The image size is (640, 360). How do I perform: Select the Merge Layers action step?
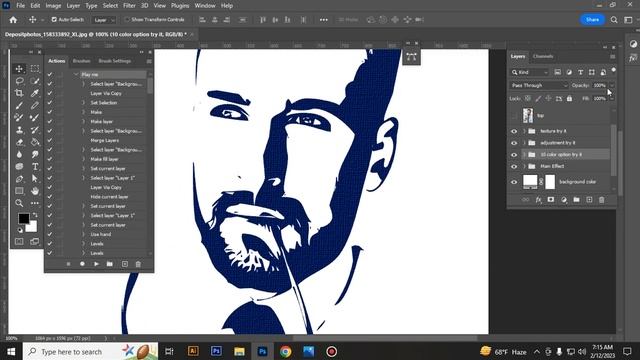(x=104, y=140)
